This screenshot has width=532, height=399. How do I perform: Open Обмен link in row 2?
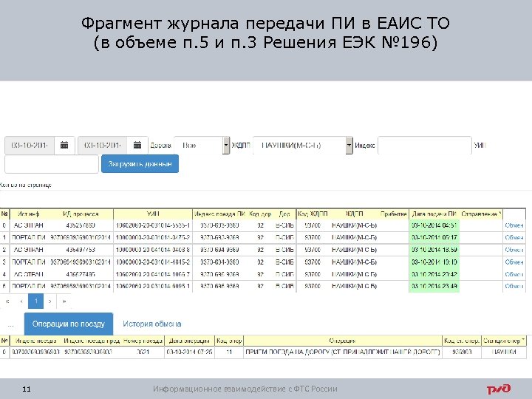514,250
